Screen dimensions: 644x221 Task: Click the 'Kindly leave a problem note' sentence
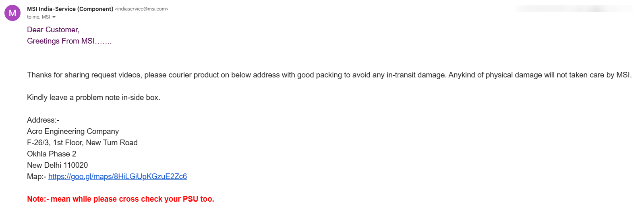coord(93,97)
